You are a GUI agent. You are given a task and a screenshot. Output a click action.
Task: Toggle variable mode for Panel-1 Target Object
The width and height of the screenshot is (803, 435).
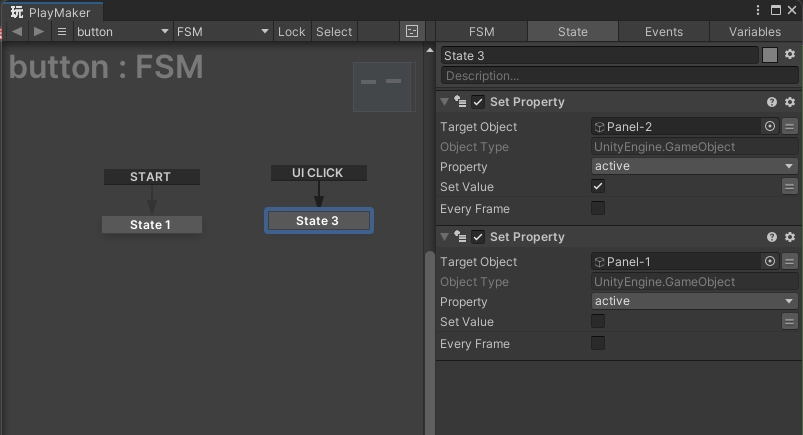pos(789,261)
